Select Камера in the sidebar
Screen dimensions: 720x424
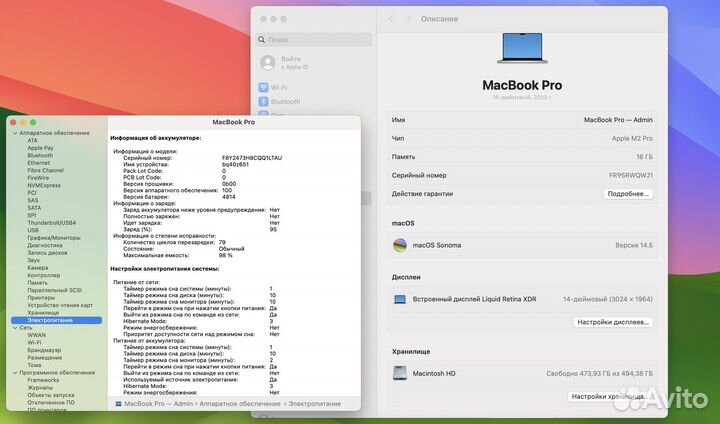[37, 268]
